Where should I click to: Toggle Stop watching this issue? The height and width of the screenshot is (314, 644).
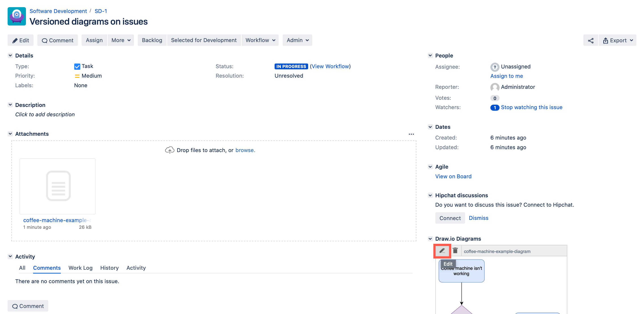(x=532, y=107)
